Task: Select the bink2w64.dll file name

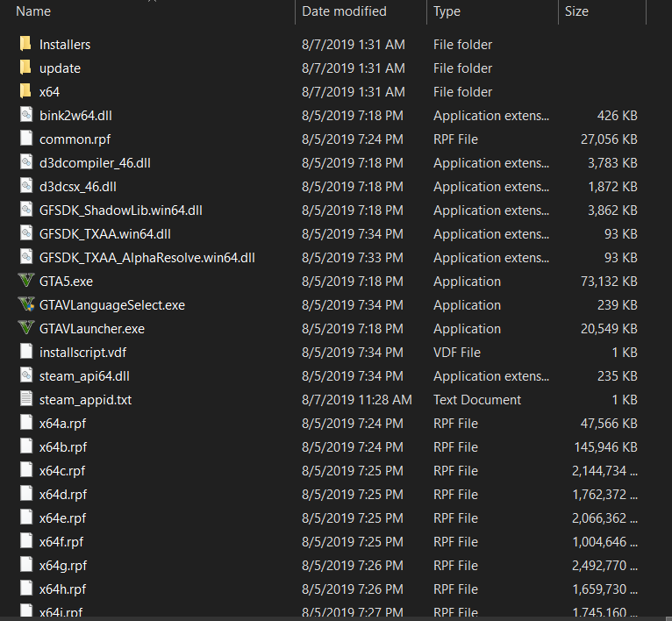Action: tap(75, 116)
